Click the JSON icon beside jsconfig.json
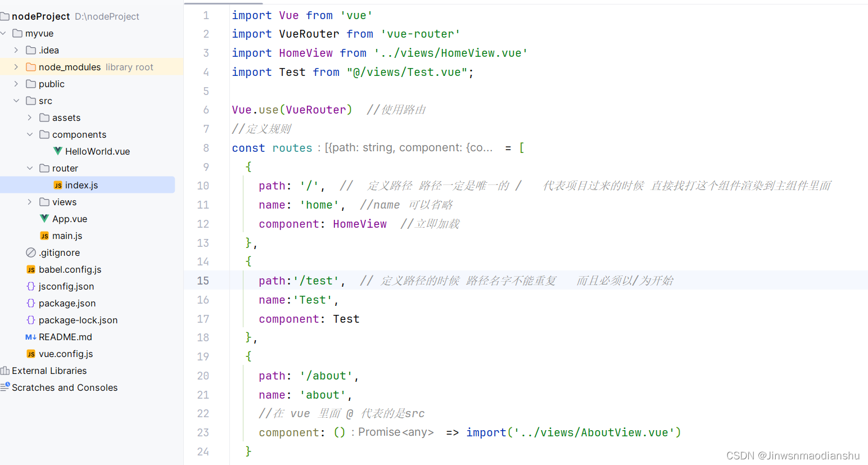 30,286
